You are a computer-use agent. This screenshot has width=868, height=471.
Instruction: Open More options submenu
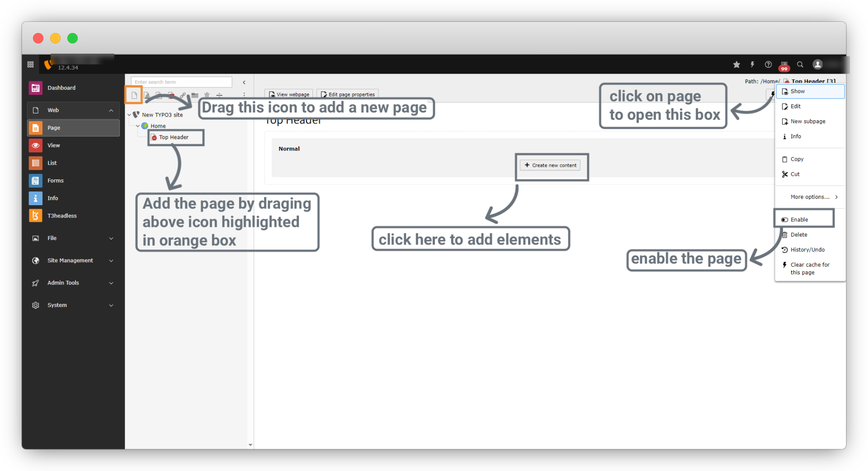point(810,197)
